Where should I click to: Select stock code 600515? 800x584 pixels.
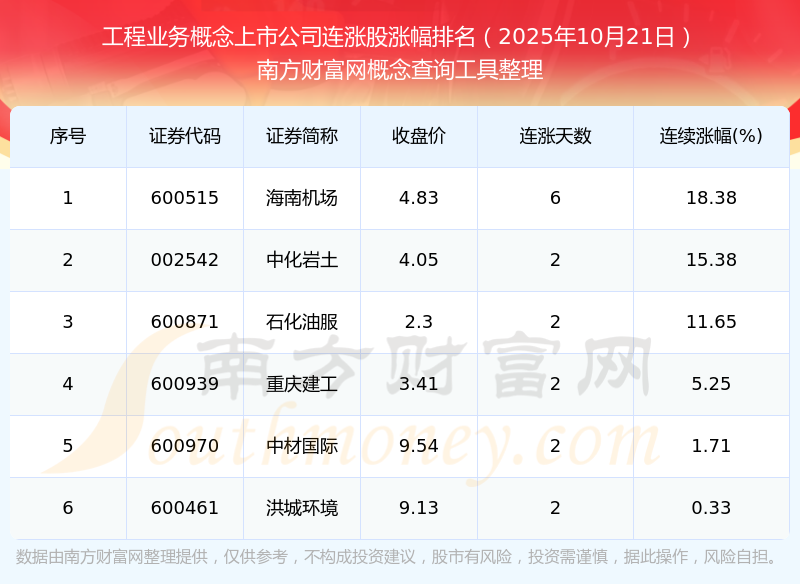pos(185,198)
